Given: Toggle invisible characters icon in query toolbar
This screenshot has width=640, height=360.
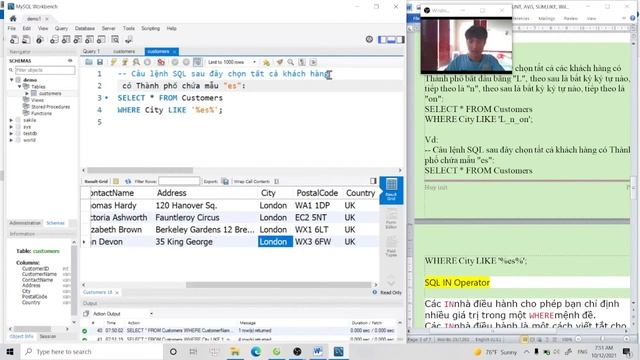Looking at the screenshot, I should 302,62.
